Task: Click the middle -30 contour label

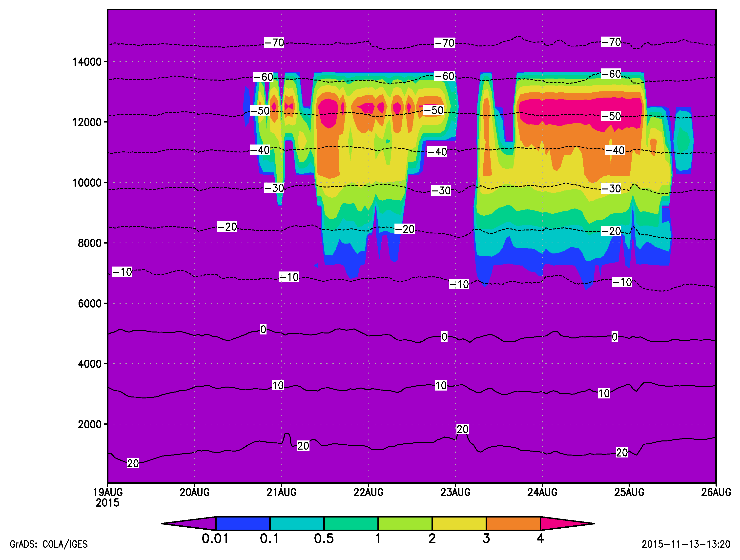Action: pos(441,190)
